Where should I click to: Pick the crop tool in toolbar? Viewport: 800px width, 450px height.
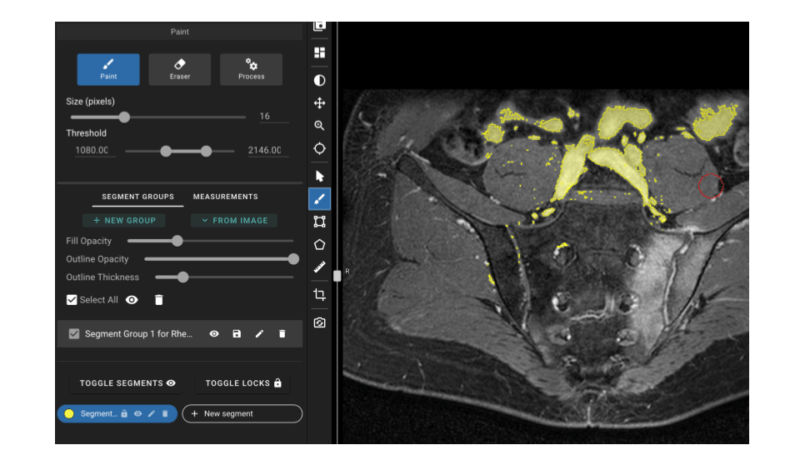pos(319,295)
